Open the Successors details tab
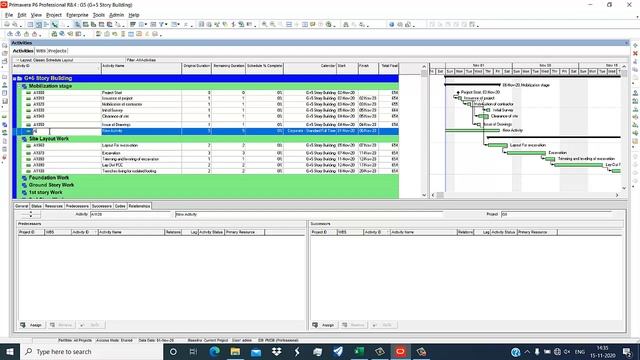The width and height of the screenshot is (640, 360). 102,206
